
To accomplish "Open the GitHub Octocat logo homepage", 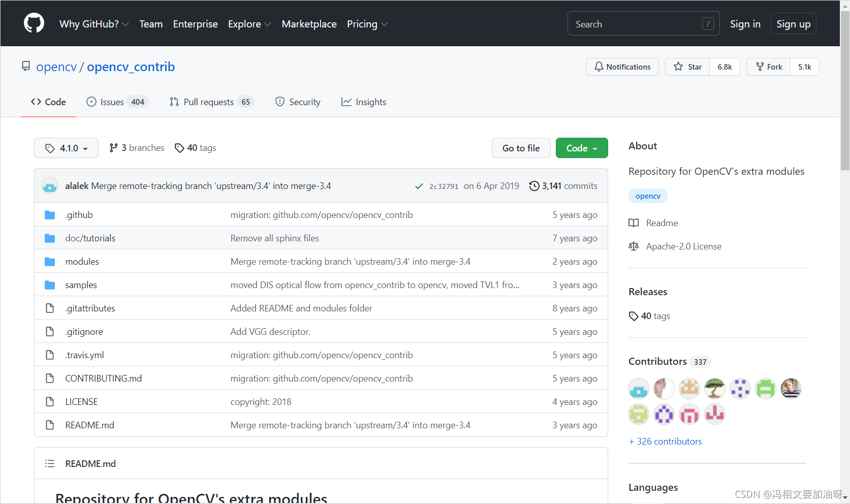I will pos(34,24).
